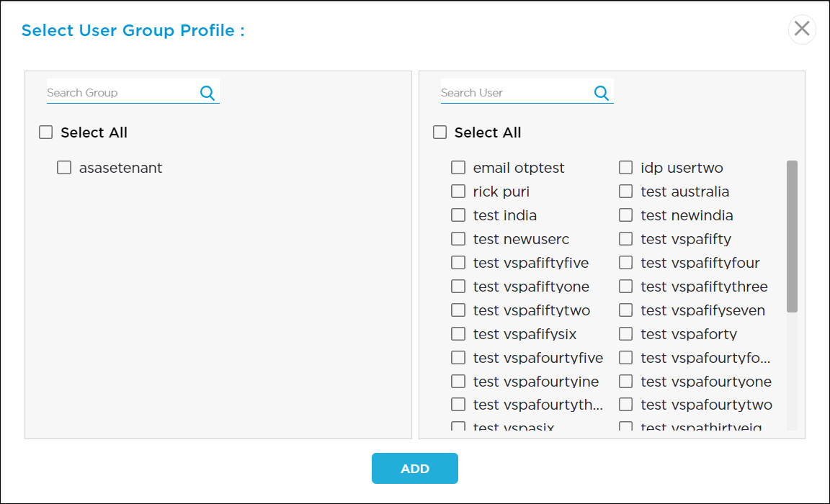Check the test india user checkbox

click(x=458, y=215)
